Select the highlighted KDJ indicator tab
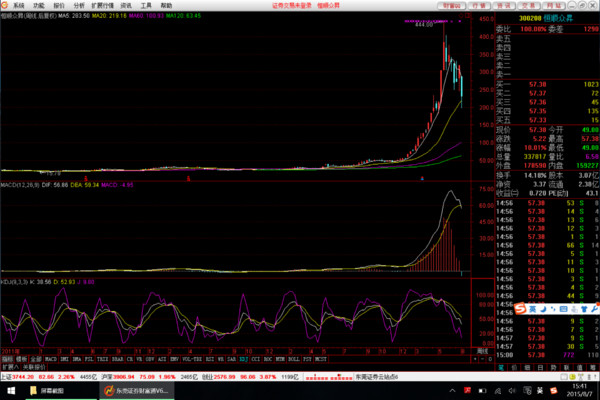Image resolution: width=600 pixels, height=400 pixels. (x=243, y=359)
